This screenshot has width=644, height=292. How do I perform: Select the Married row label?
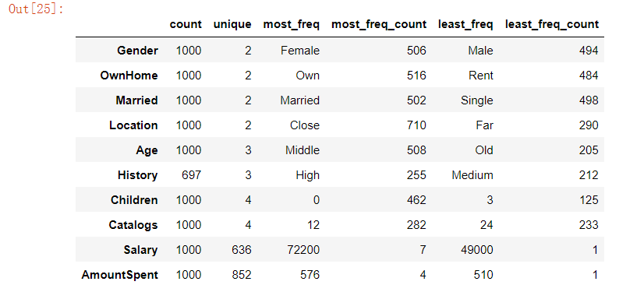[x=136, y=100]
